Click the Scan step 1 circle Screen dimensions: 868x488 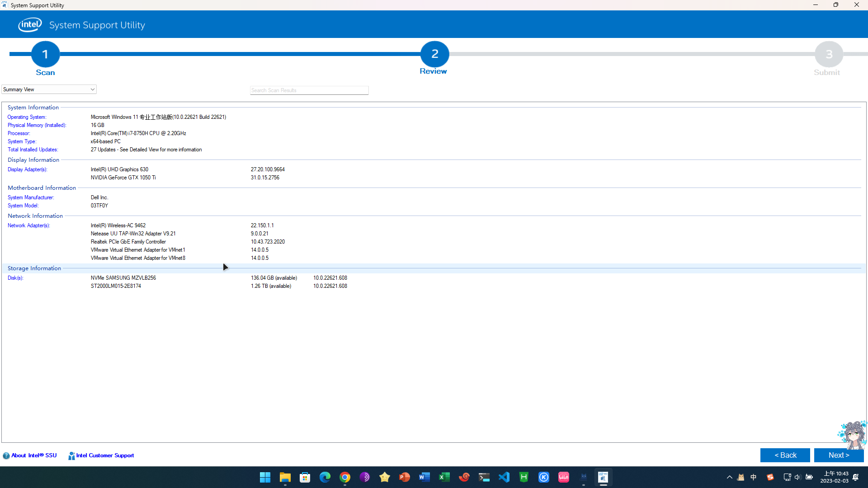tap(45, 54)
